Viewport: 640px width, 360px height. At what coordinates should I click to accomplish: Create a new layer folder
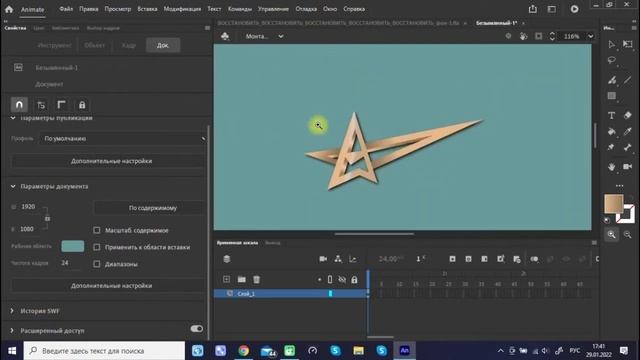tap(242, 279)
